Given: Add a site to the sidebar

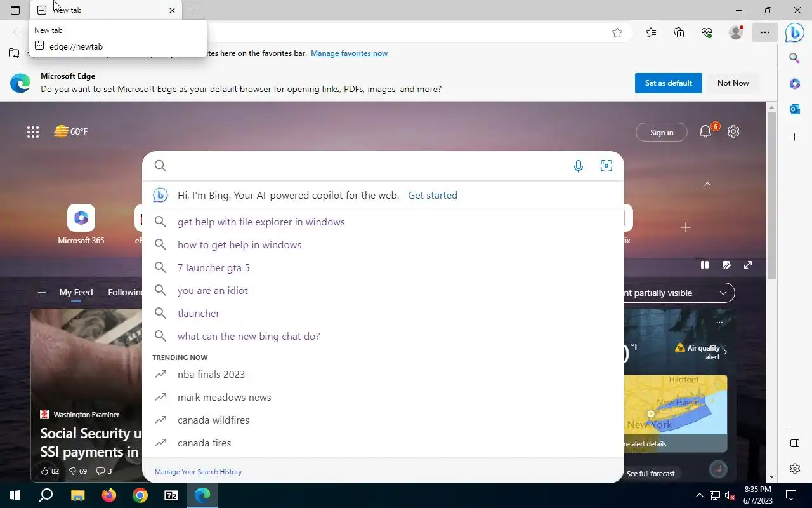Looking at the screenshot, I should (794, 137).
